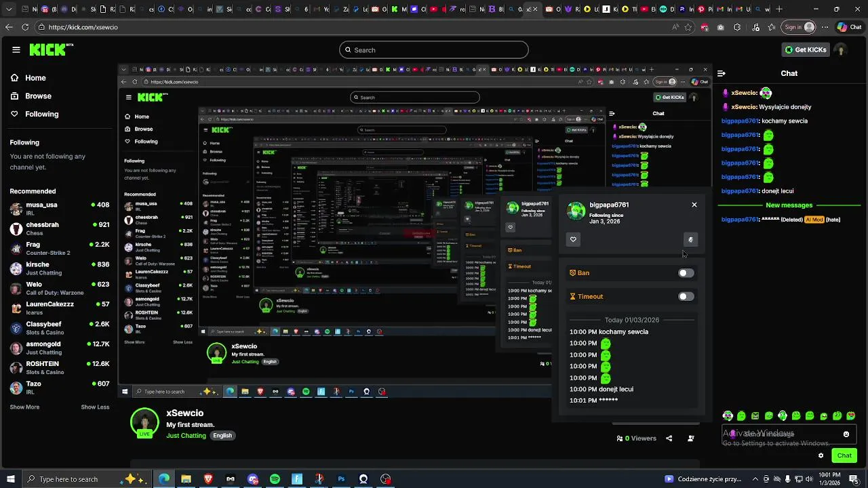This screenshot has height=488, width=868.
Task: Click Show Less under Recommended
Action: (95, 407)
